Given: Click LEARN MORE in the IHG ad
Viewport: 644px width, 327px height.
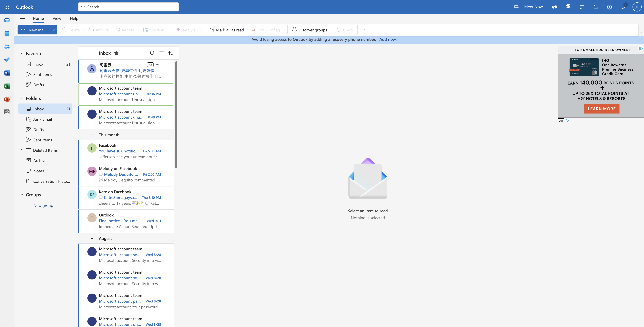Looking at the screenshot, I should (601, 109).
